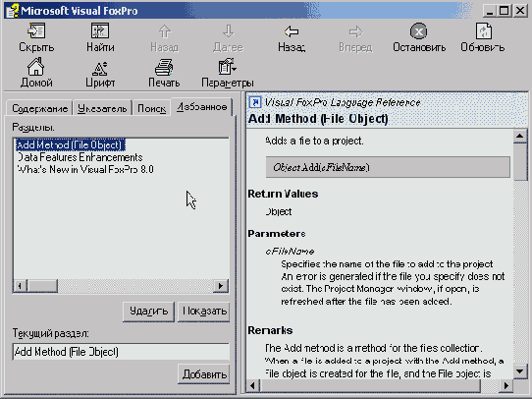Click the Visual FoxPro title bar application icon
This screenshot has width=532, height=399.
(x=12, y=11)
